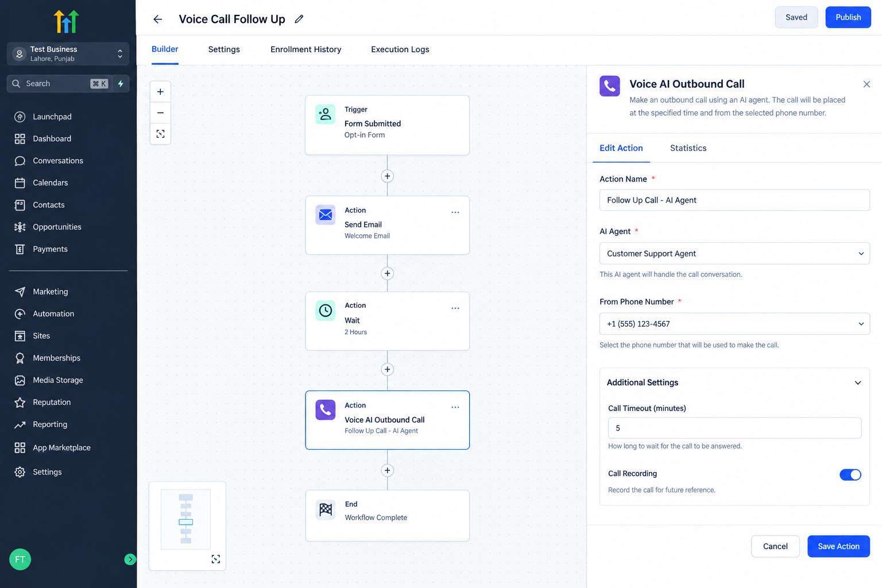The height and width of the screenshot is (588, 882).
Task: Open more options for the Wait action
Action: point(455,308)
